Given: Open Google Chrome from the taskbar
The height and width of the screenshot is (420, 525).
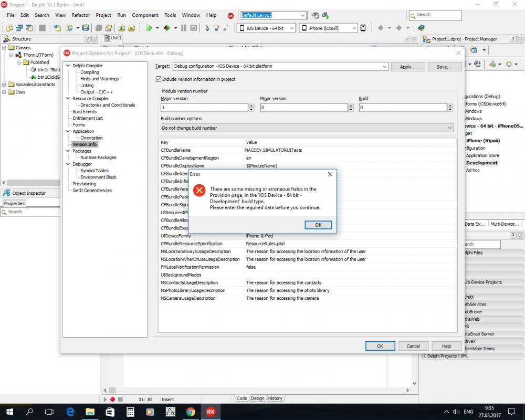Looking at the screenshot, I should (x=191, y=412).
